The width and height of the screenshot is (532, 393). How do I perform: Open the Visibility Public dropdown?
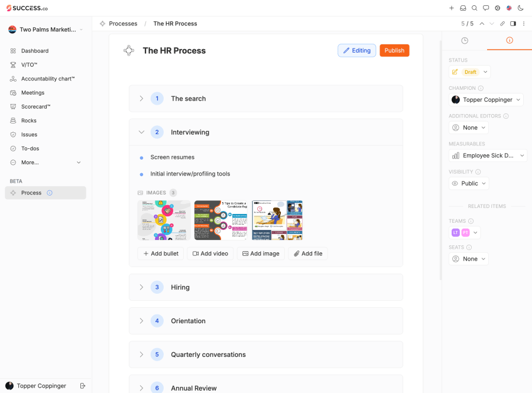point(469,183)
